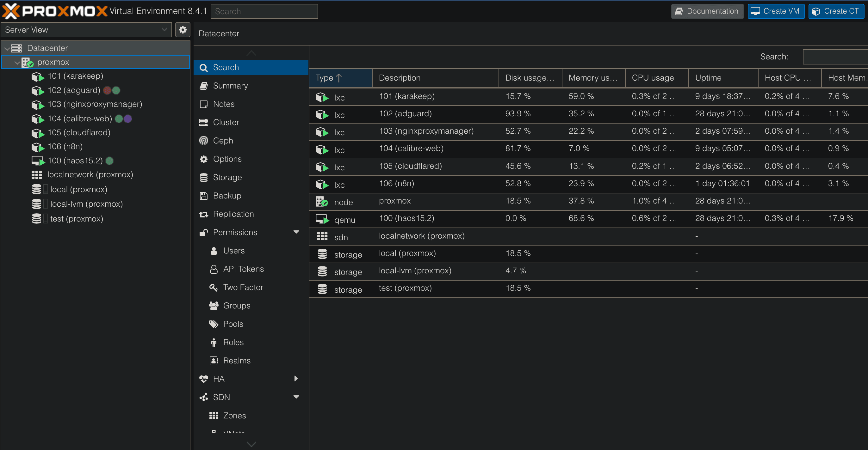Expand the Permissions menu arrow
The width and height of the screenshot is (868, 450).
coord(296,232)
